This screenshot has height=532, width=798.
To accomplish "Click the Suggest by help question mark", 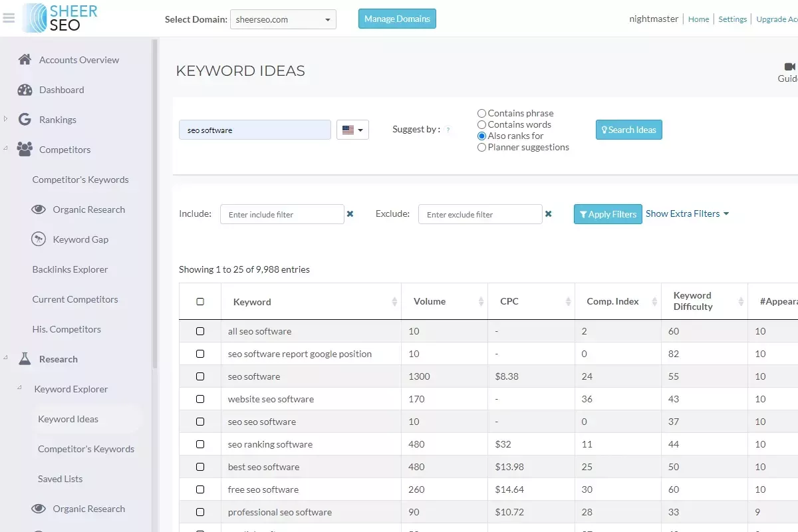I will click(448, 130).
